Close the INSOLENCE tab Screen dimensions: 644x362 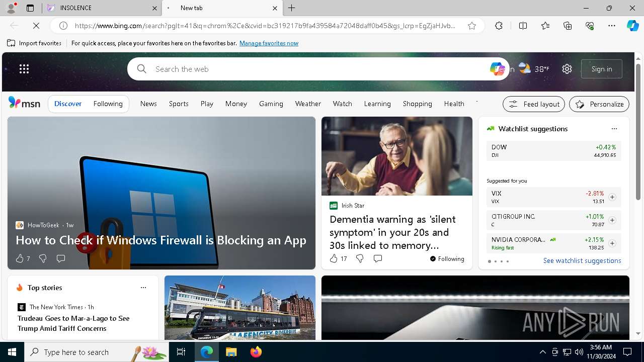154,8
